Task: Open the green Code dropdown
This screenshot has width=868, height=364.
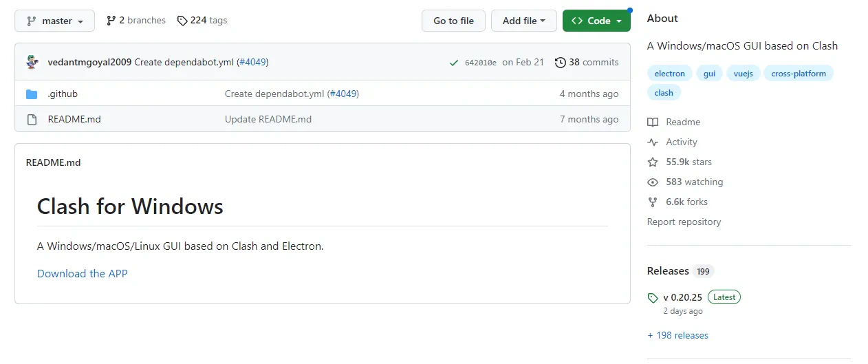Action: tap(596, 21)
